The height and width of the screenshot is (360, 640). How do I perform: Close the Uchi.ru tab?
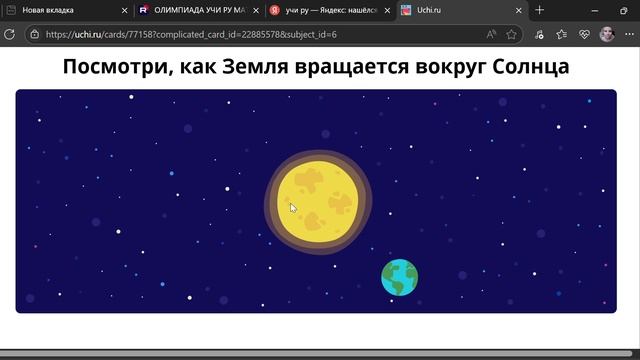(x=518, y=11)
